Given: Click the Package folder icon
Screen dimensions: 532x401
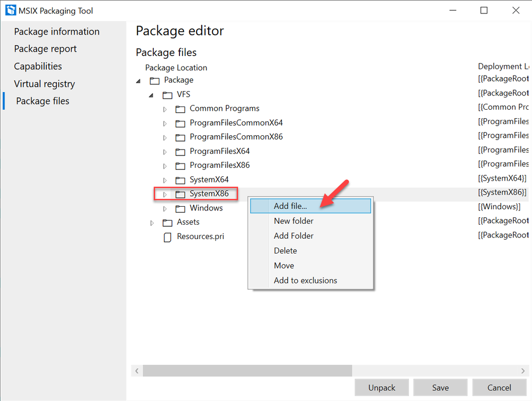Looking at the screenshot, I should click(x=155, y=80).
